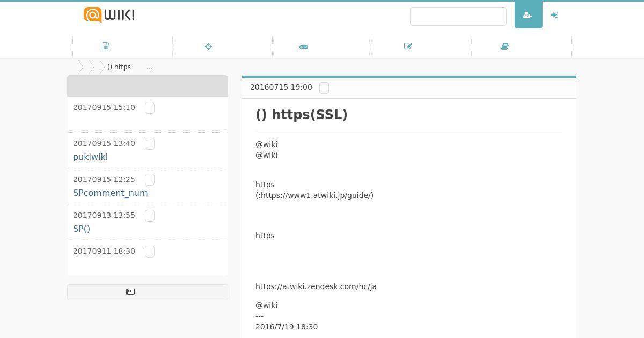Viewport: 644px width, 338px height.
Task: Focus the search input field in header
Action: coord(458,16)
